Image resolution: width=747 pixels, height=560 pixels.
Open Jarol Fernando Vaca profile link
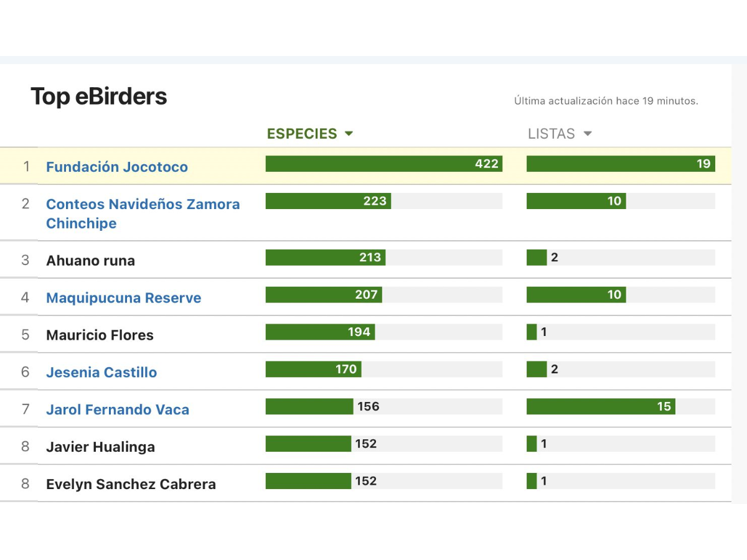pos(118,409)
